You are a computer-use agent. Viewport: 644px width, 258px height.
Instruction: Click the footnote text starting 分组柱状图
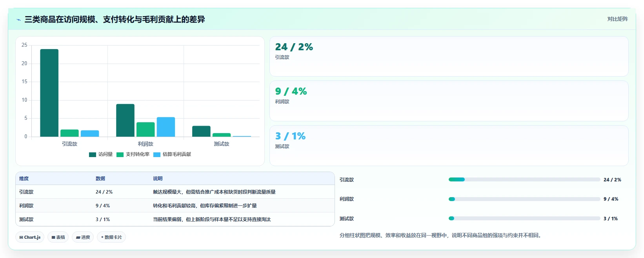441,236
